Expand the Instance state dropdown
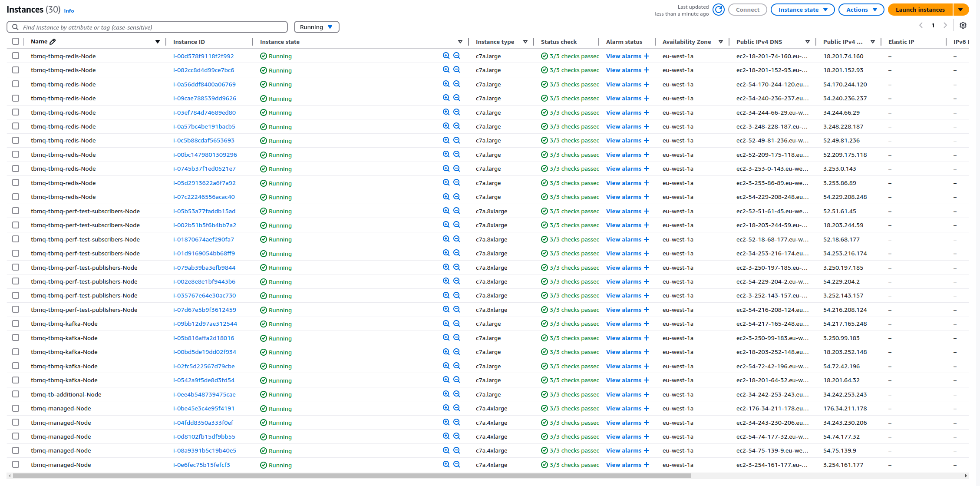Image resolution: width=980 pixels, height=486 pixels. click(802, 10)
